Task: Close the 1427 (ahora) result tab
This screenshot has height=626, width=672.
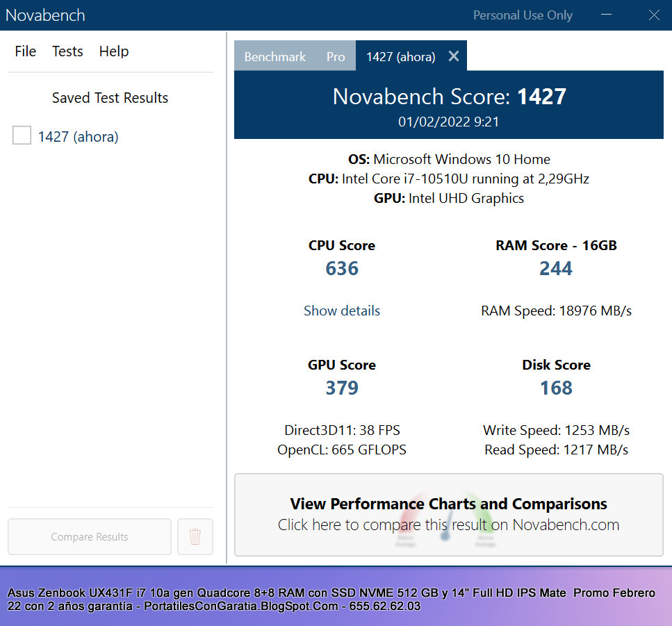Action: 453,56
